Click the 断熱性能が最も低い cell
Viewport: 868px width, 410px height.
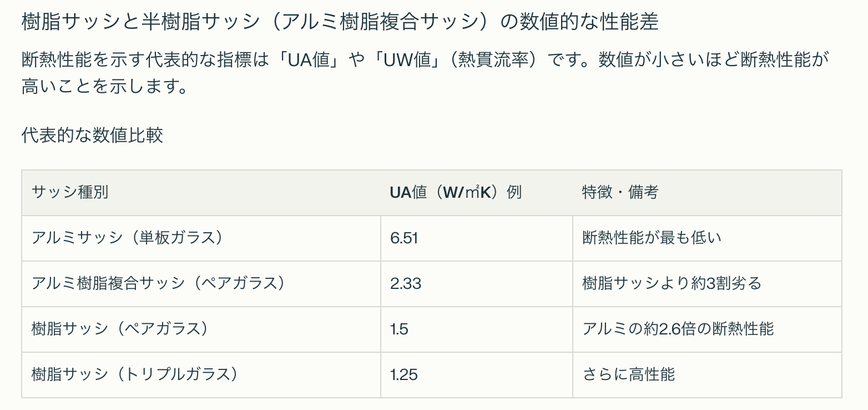coord(707,238)
